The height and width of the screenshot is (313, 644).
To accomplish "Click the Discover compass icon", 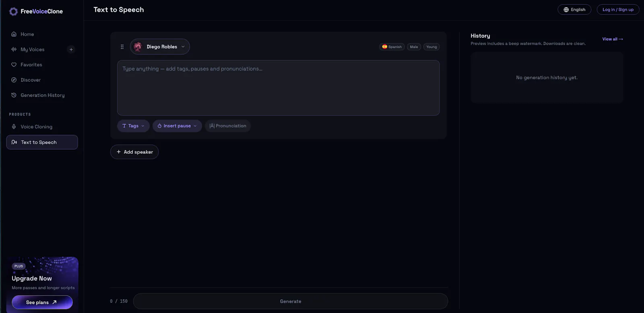I will point(14,80).
